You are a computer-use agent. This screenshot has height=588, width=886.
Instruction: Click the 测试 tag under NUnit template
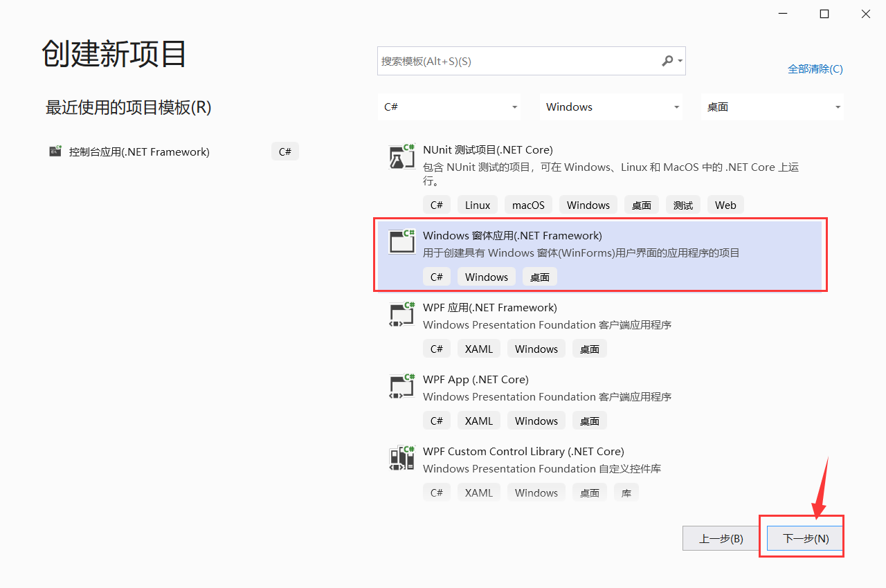683,205
